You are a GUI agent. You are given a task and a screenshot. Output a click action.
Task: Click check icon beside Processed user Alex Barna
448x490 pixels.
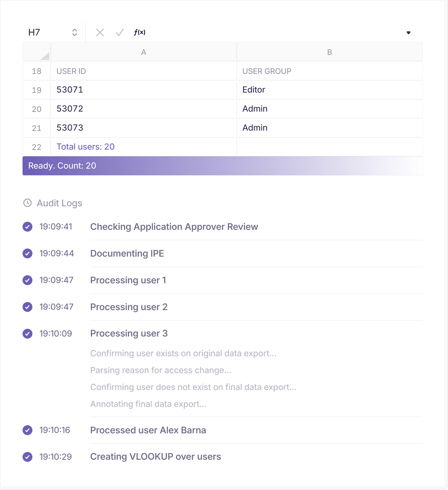tap(27, 430)
